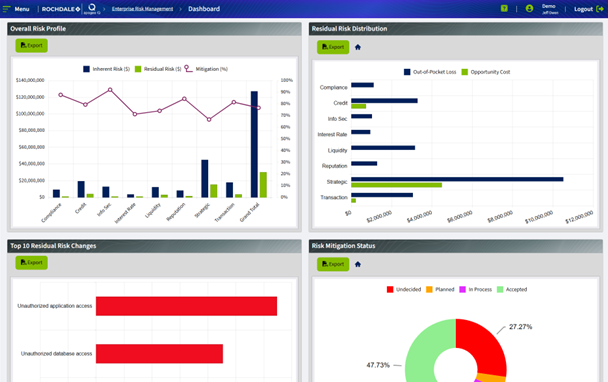Click the Dashboard breadcrumb label
Image resolution: width=608 pixels, height=382 pixels.
204,9
